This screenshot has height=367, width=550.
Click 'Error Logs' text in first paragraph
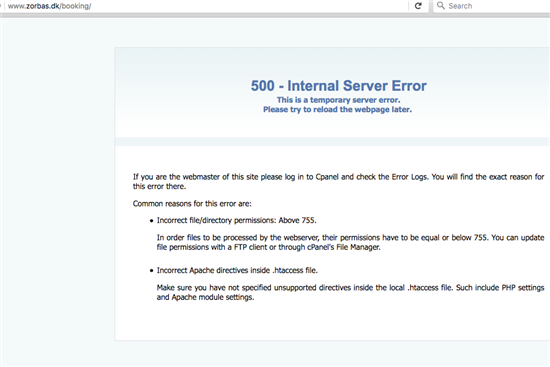(x=410, y=177)
